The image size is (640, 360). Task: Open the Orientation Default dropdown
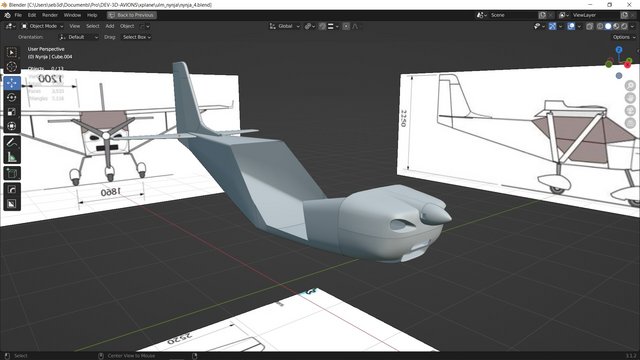79,37
